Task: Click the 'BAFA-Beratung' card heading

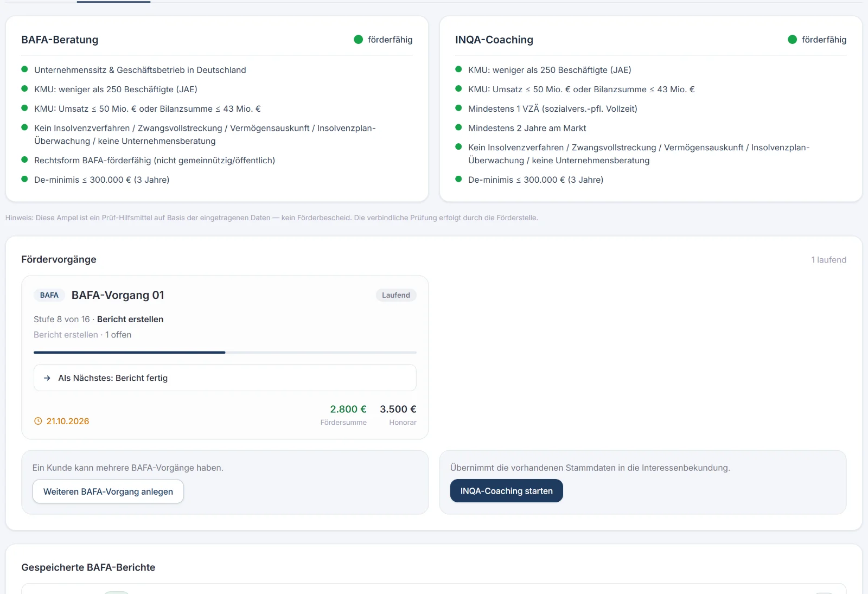Action: [60, 40]
